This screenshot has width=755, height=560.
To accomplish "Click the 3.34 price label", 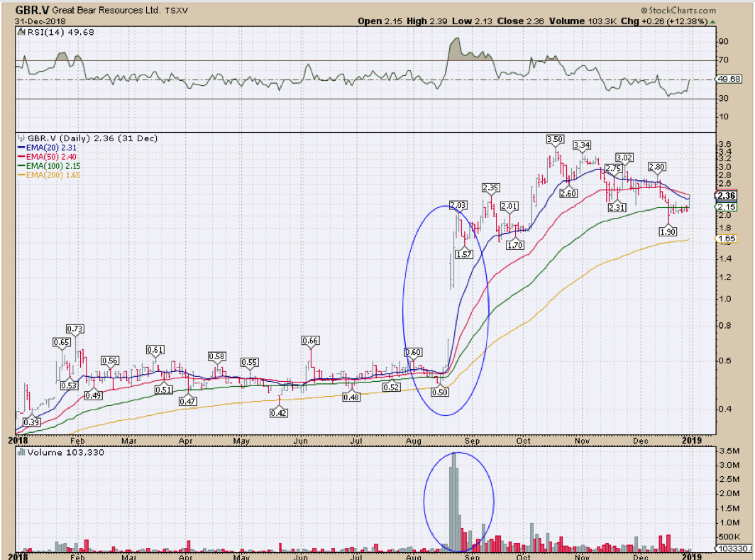I will [582, 145].
